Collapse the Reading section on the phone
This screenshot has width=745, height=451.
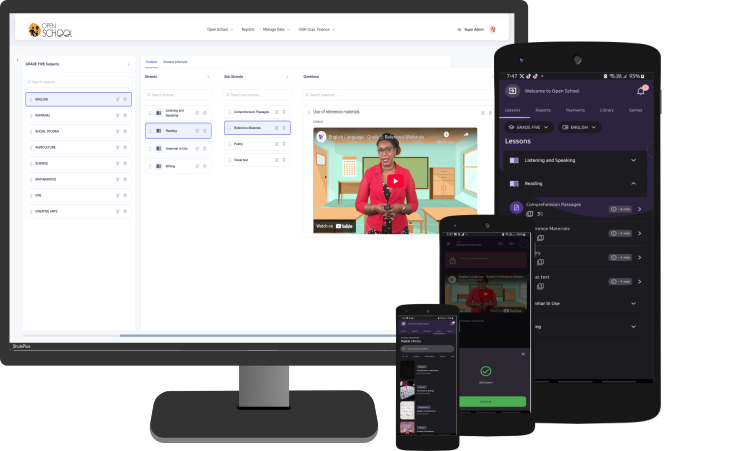(575, 183)
